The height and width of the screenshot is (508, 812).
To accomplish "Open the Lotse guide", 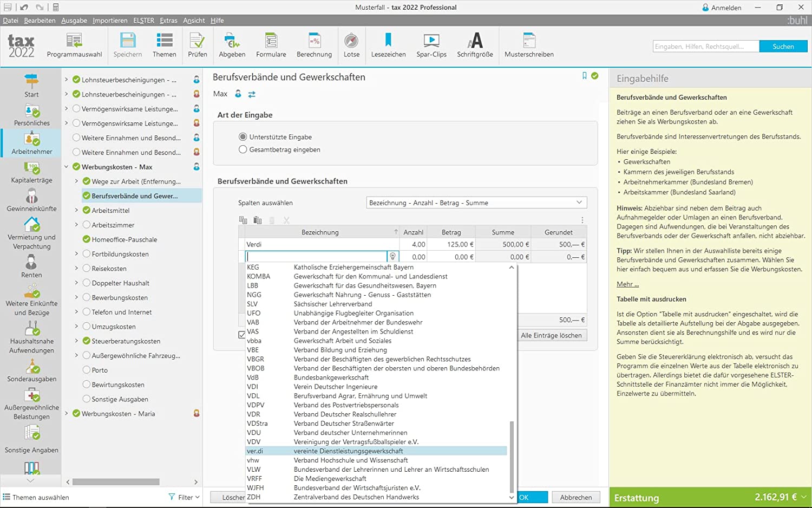I will point(351,44).
